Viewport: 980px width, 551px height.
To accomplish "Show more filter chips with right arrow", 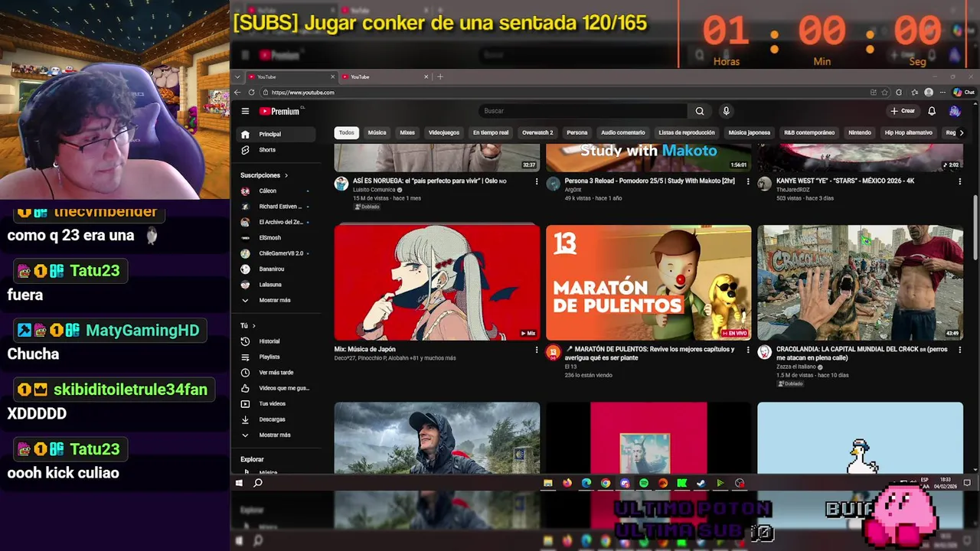I will click(x=962, y=132).
